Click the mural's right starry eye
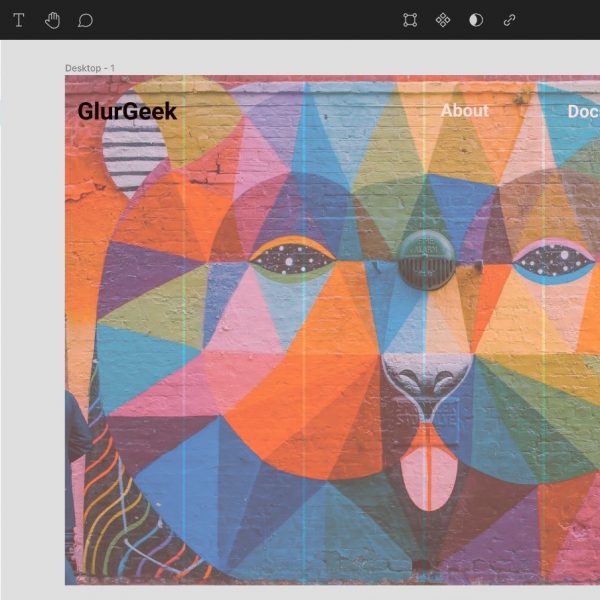Screen dimensions: 600x600 pyautogui.click(x=553, y=262)
